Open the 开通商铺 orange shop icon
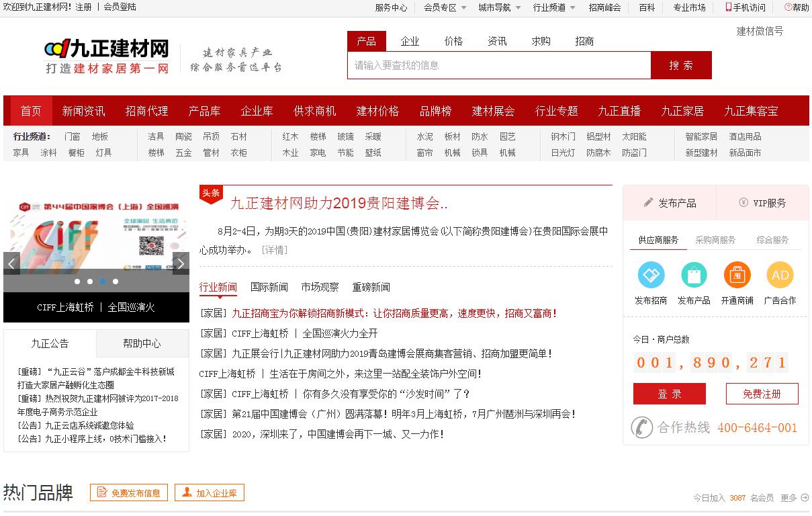This screenshot has height=516, width=812. pos(737,275)
